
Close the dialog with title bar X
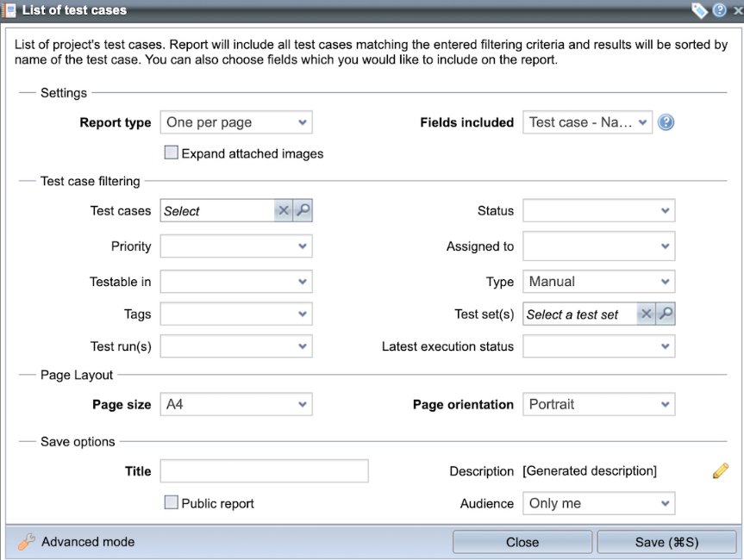(737, 10)
